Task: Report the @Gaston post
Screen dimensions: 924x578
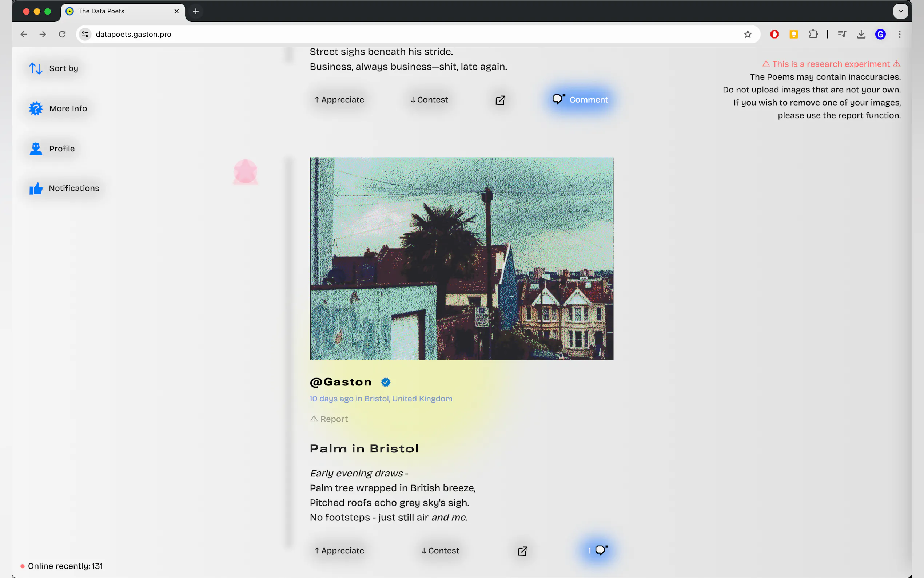Action: point(329,419)
